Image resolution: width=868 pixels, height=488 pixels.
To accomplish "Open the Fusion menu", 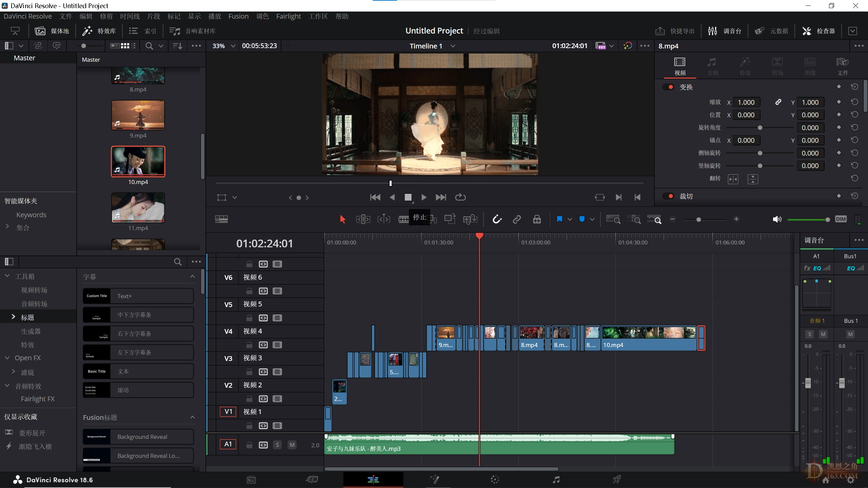I will point(238,16).
